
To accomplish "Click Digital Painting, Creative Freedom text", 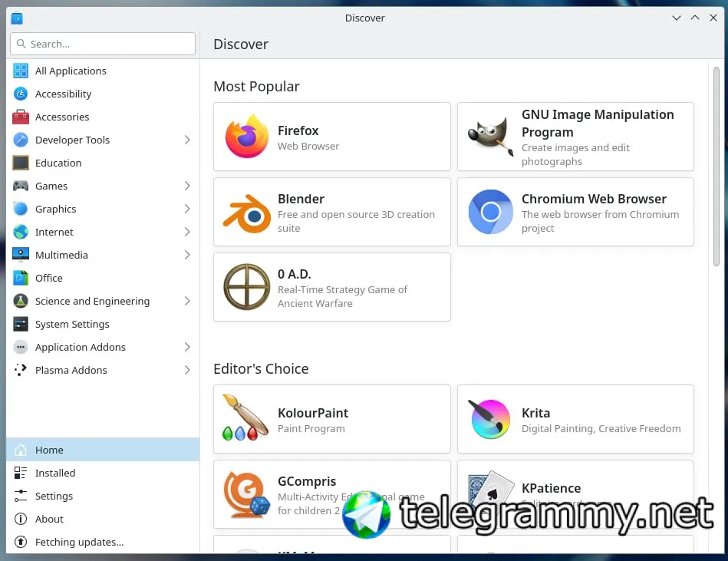I will 601,428.
